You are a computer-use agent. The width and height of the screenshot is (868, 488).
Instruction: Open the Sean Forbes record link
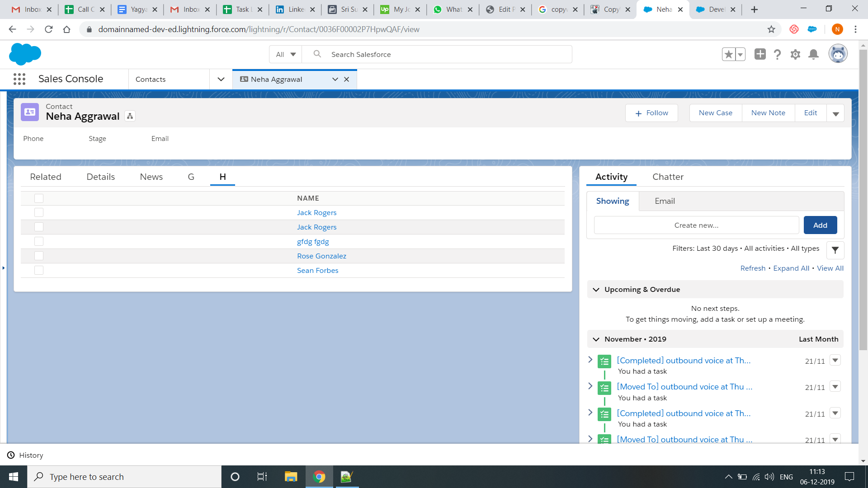[317, 270]
